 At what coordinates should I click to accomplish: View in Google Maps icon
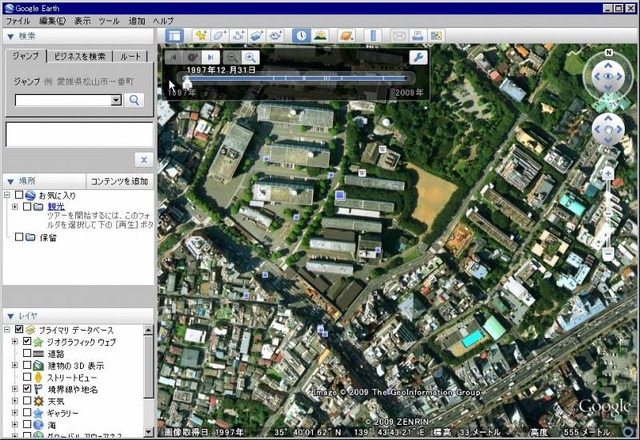coord(436,36)
